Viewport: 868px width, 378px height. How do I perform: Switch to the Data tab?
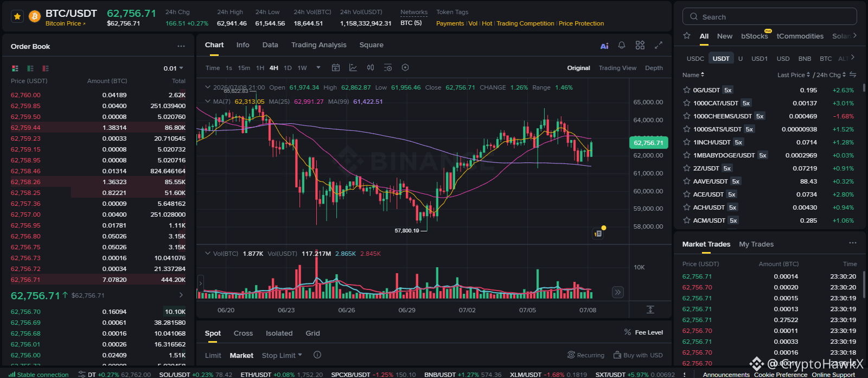click(x=270, y=45)
